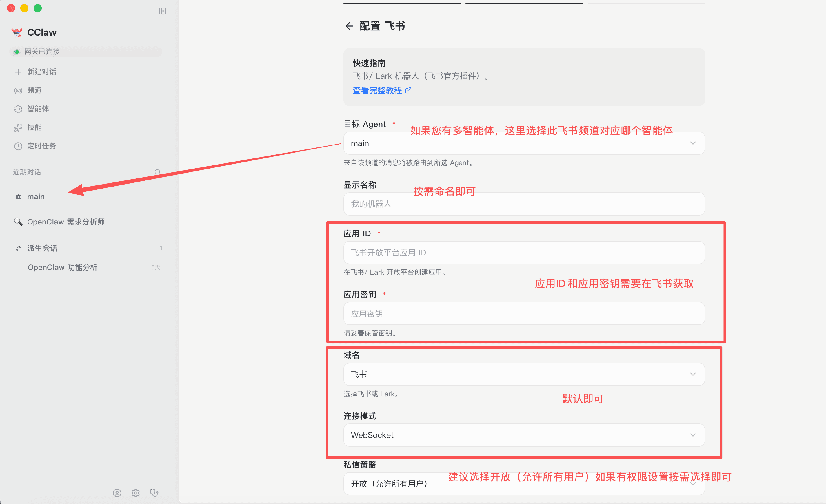Open the 私信策略 dropdown showing 开放
The height and width of the screenshot is (504, 826).
(524, 483)
